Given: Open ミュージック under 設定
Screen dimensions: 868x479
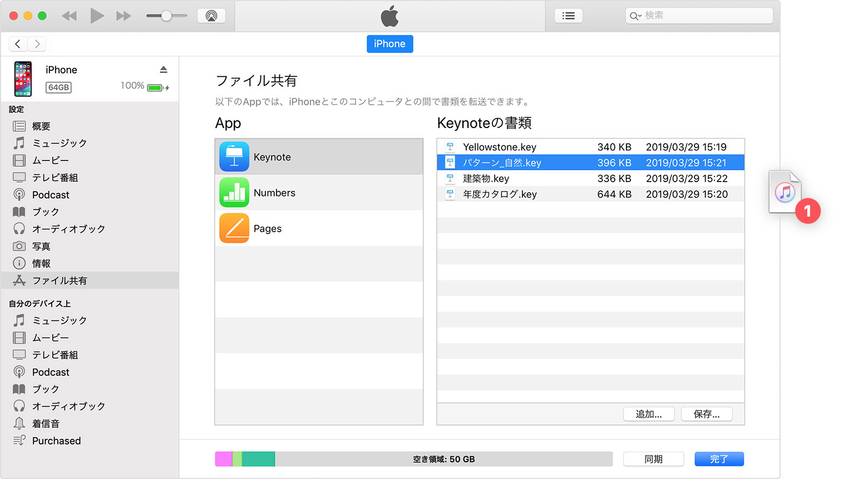Looking at the screenshot, I should point(90,143).
